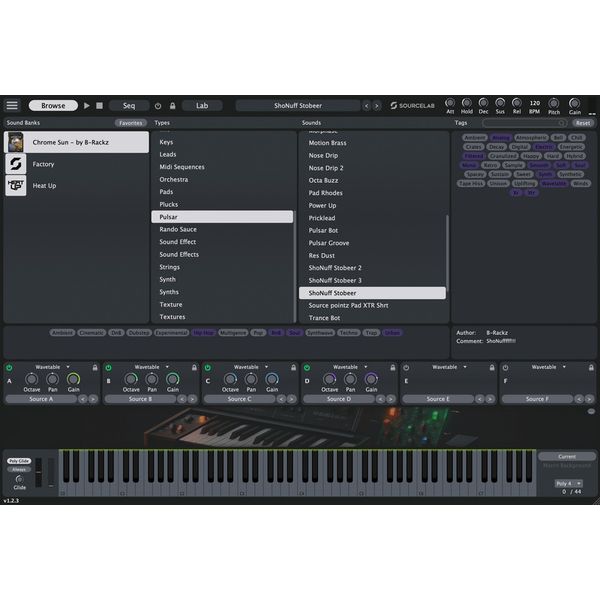This screenshot has width=600, height=600.
Task: Select the Pulsar Groove sound
Action: (x=372, y=243)
